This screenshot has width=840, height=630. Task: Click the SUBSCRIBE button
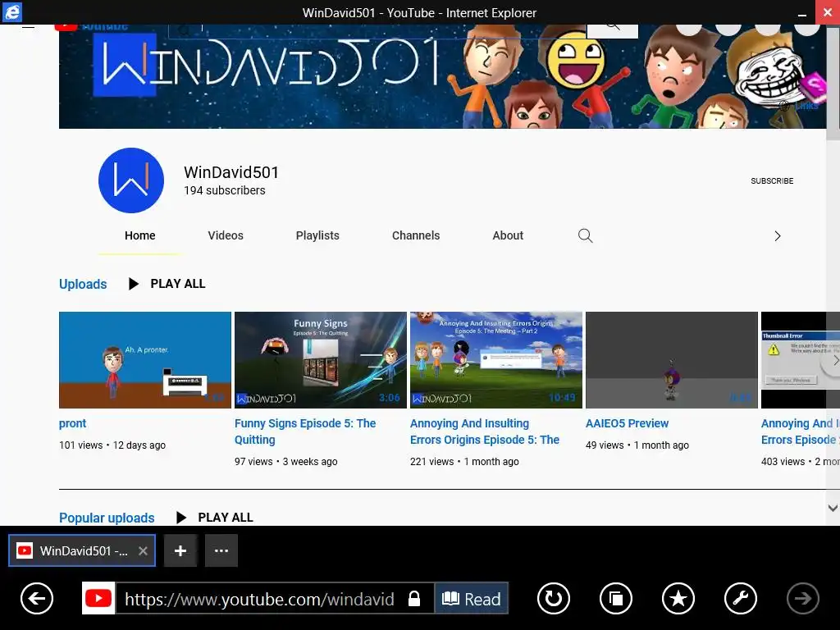772,181
